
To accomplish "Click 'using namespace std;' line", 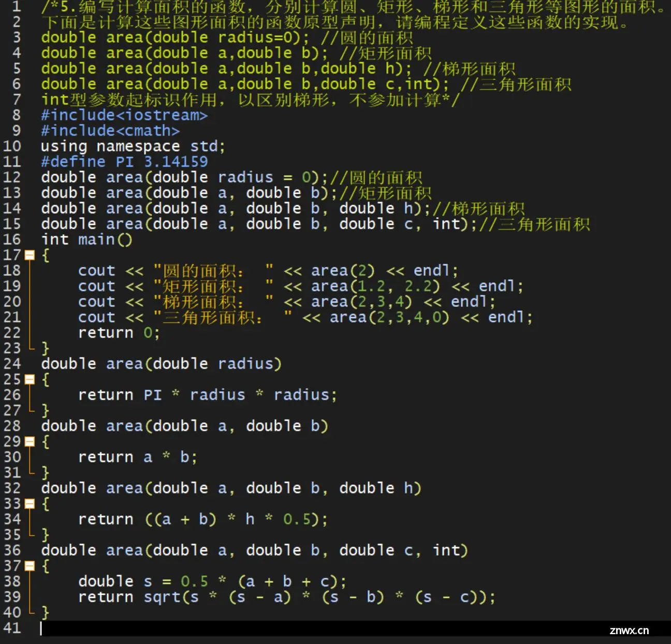I will point(133,146).
